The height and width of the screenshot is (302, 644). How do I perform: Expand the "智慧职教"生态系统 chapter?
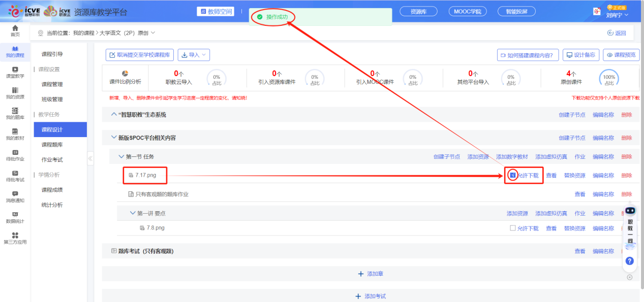[114, 115]
